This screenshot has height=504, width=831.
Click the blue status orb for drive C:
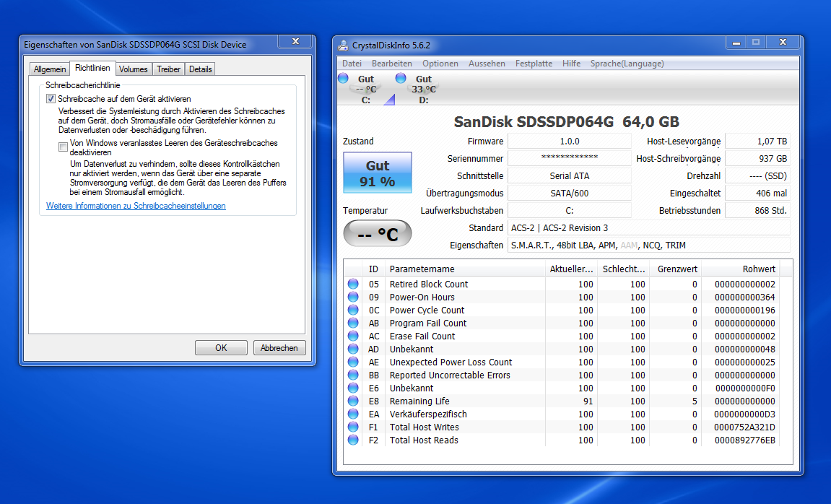[344, 79]
